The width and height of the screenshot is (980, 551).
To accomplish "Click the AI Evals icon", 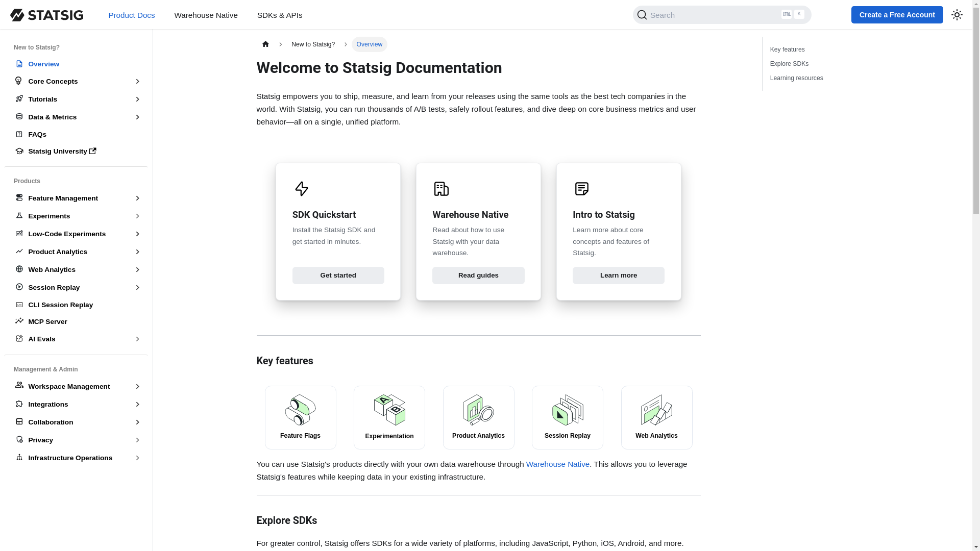I will (x=19, y=338).
